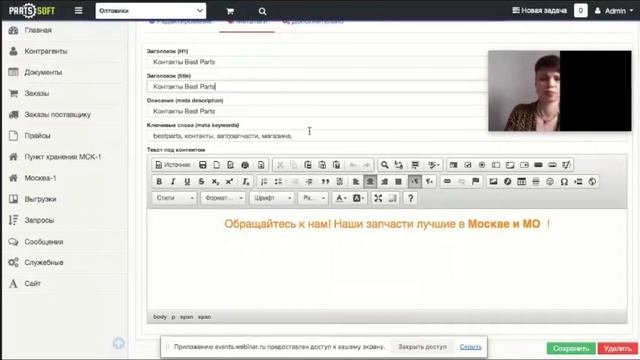
Task: Maximize the editor with the expand icon
Action: pyautogui.click(x=378, y=198)
